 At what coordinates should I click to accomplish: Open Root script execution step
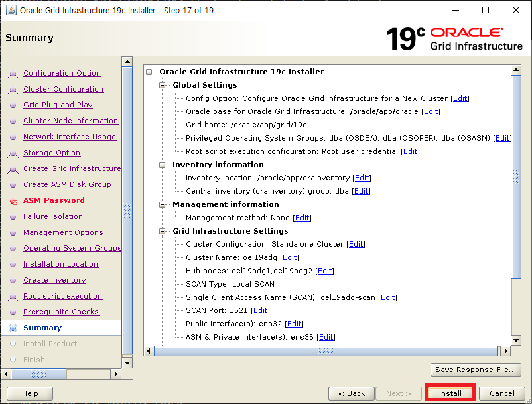point(62,296)
